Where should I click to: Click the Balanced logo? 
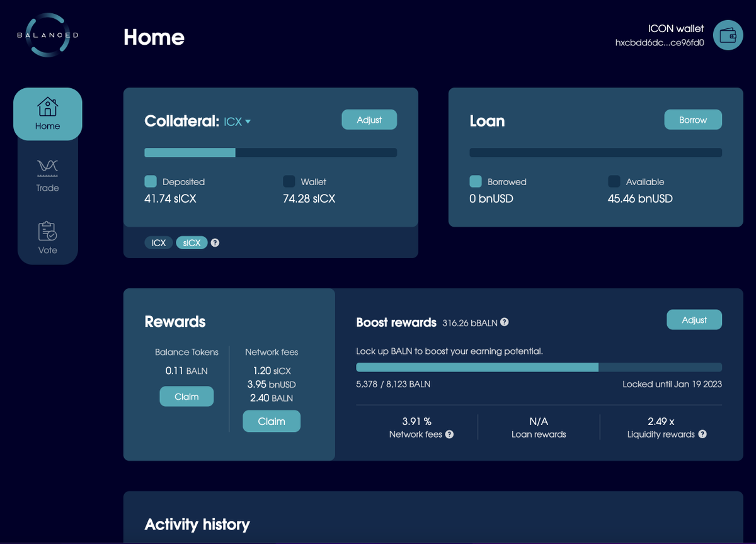point(48,35)
